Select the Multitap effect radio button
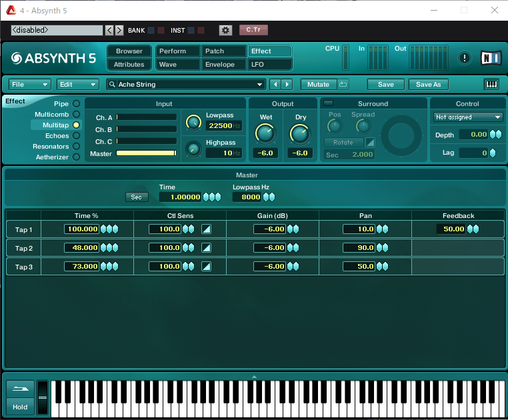 [76, 125]
